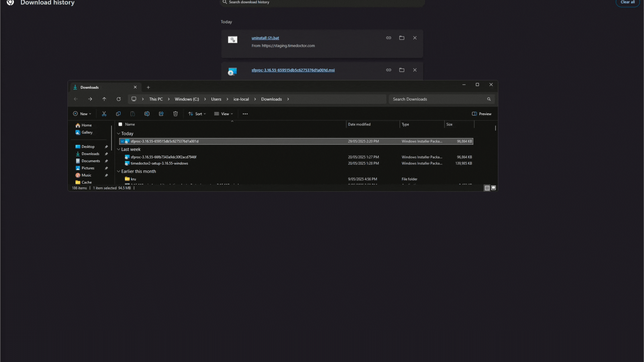Uncheck the selected sfproc-3.16.55-659515 file checkbox
644x362 pixels.
tap(122, 141)
